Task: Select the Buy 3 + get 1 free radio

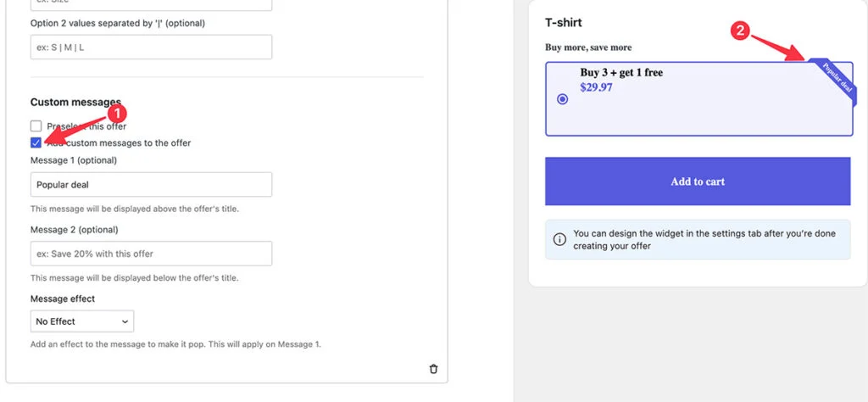Action: tap(563, 99)
